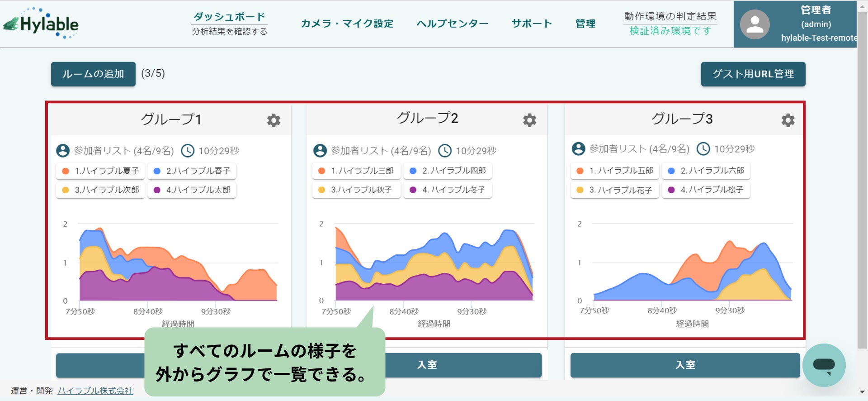Open settings gear for グループ2

(529, 120)
